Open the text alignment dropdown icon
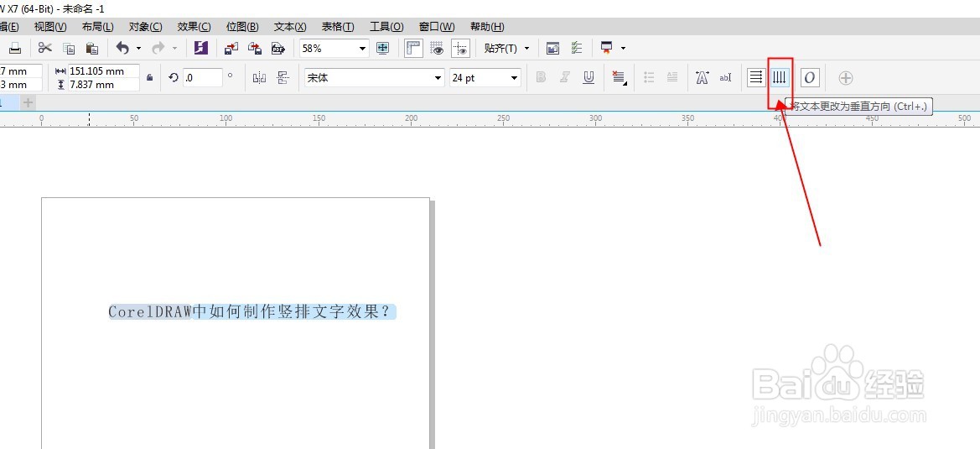The image size is (980, 449). point(619,77)
